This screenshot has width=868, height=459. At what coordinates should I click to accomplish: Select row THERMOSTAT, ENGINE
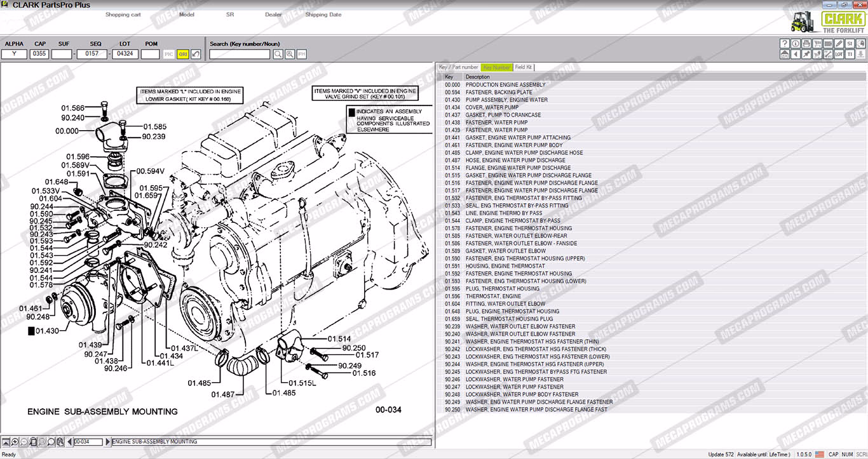[x=651, y=296]
